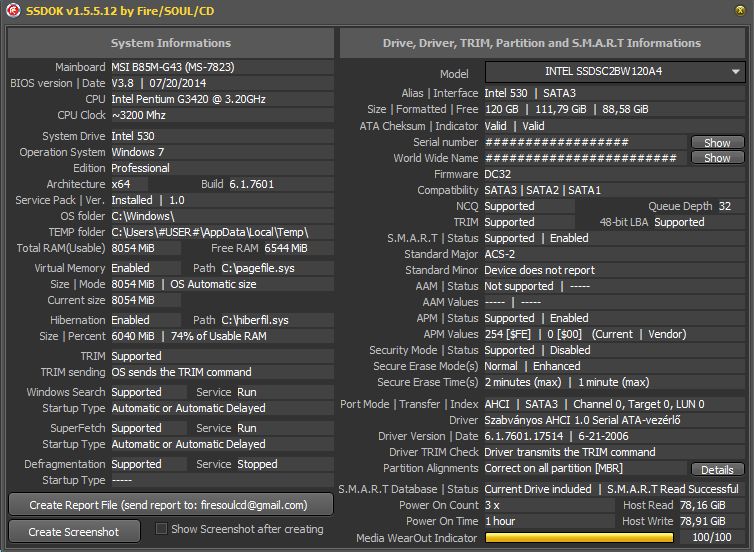Image resolution: width=754 pixels, height=552 pixels.
Task: Click Port Mode value AHCI
Action: coord(497,404)
